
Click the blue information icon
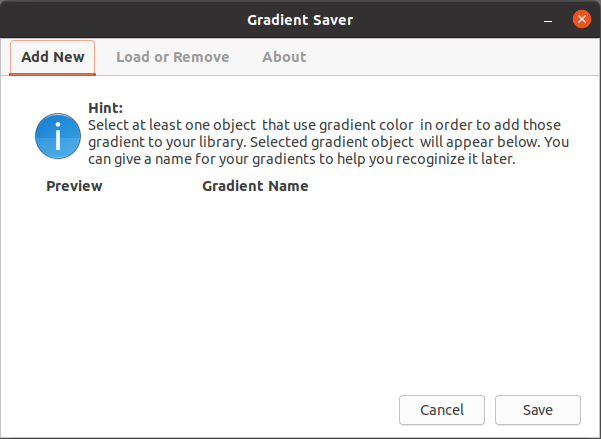[x=58, y=136]
